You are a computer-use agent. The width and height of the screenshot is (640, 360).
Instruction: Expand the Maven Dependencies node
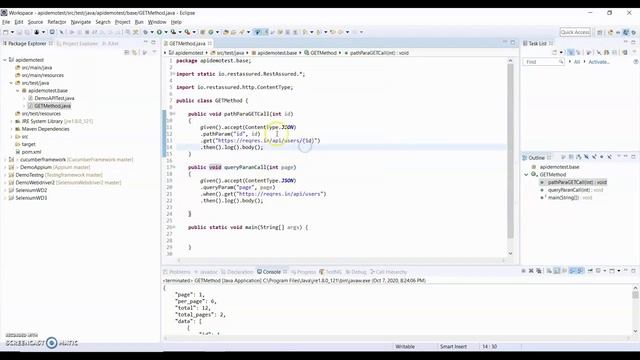pos(11,129)
